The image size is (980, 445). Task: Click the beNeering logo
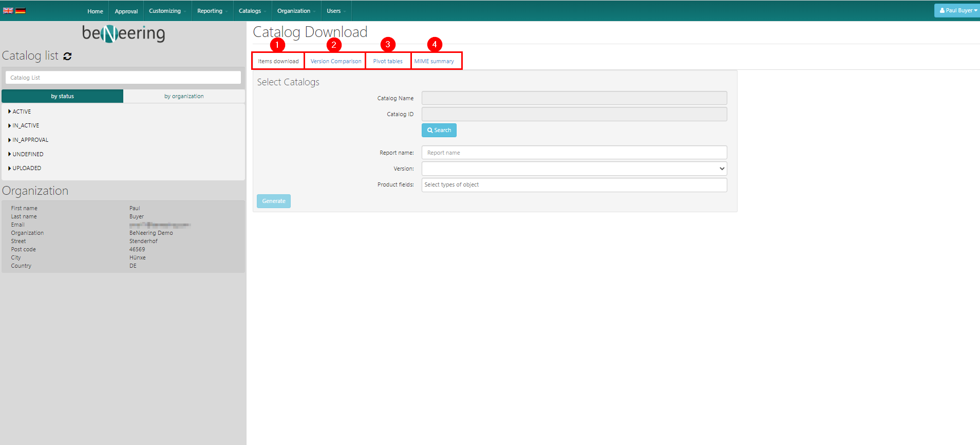pos(123,34)
